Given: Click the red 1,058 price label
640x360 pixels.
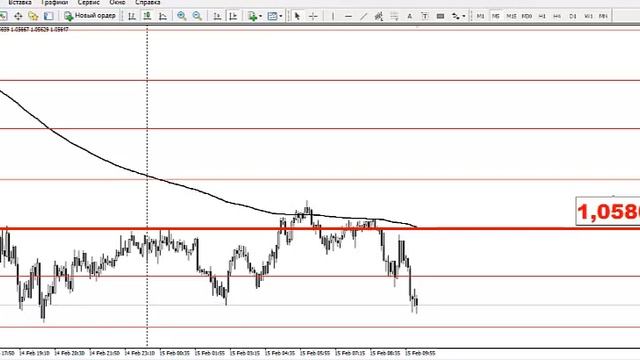Looking at the screenshot, I should (x=608, y=211).
